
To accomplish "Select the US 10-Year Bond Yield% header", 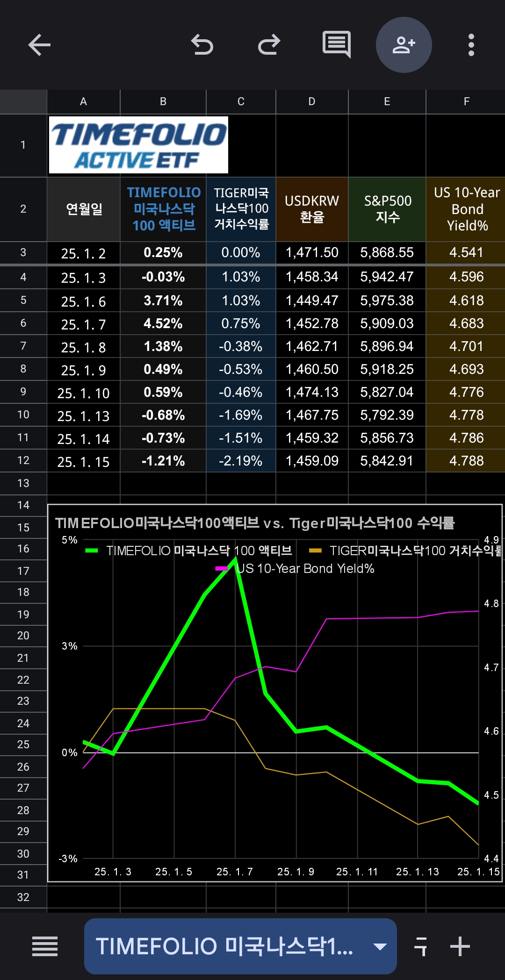I will 466,209.
